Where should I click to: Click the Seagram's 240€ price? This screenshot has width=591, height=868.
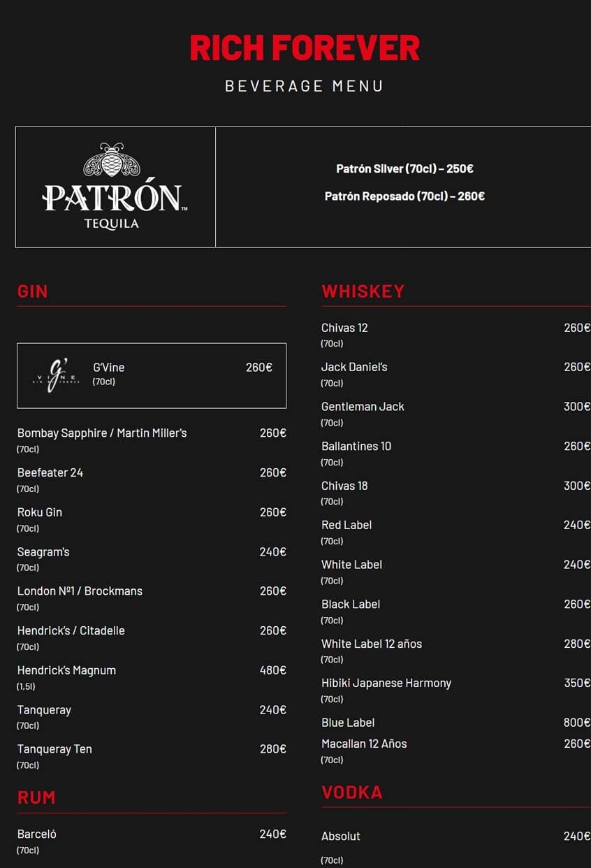tap(273, 552)
